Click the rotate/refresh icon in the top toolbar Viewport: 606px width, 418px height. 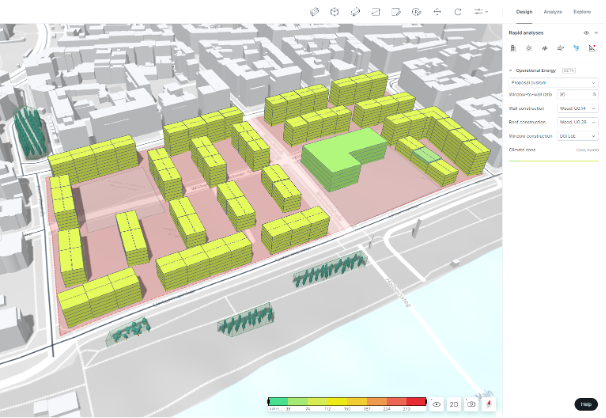pos(458,11)
